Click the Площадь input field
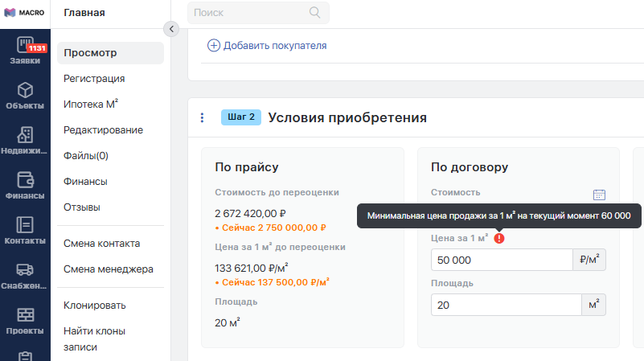Viewport: 644px width, 361px height. (x=506, y=306)
